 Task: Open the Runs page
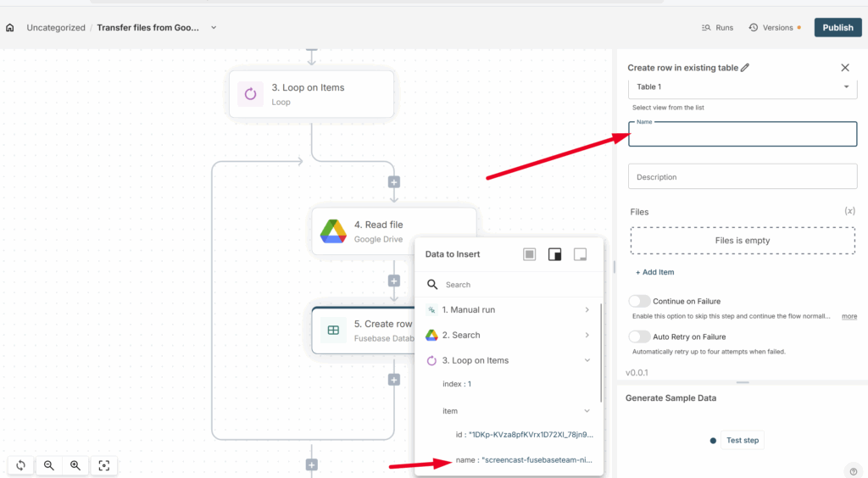(717, 28)
